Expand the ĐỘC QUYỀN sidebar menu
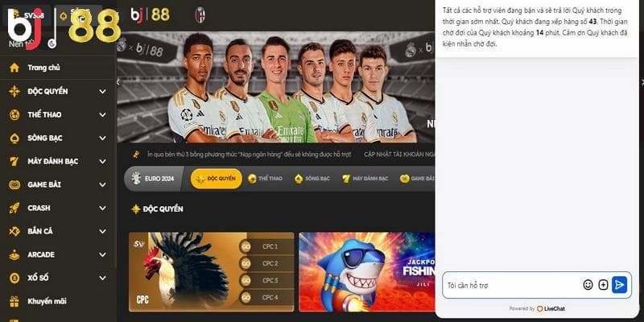This screenshot has width=644, height=322. [x=102, y=91]
